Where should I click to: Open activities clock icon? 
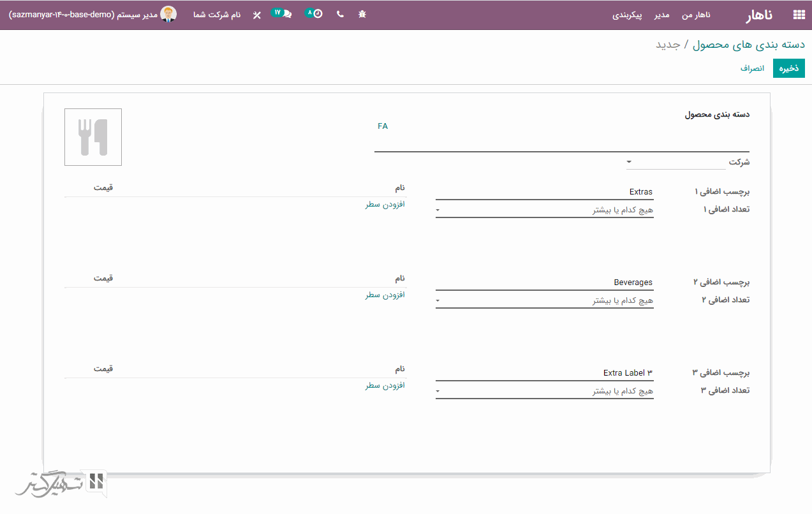[317, 14]
